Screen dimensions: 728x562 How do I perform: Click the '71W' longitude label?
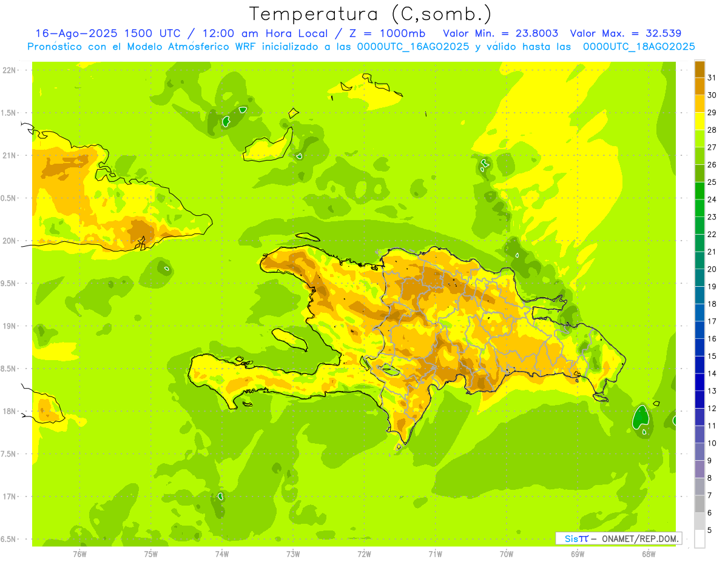pyautogui.click(x=435, y=553)
